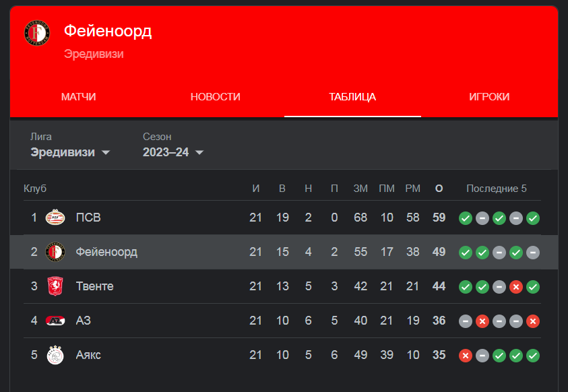Switch to the МАТЧИ tab
568x392 pixels.
pyautogui.click(x=79, y=97)
